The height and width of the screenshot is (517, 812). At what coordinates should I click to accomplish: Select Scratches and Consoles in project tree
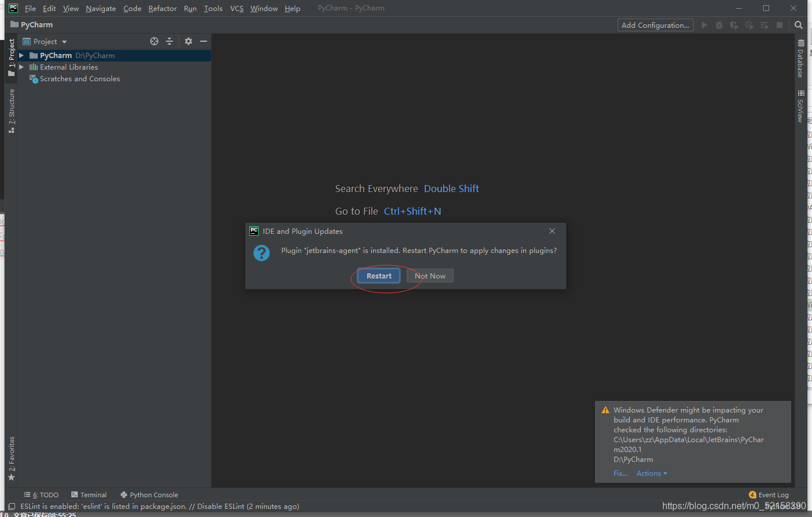tap(79, 79)
